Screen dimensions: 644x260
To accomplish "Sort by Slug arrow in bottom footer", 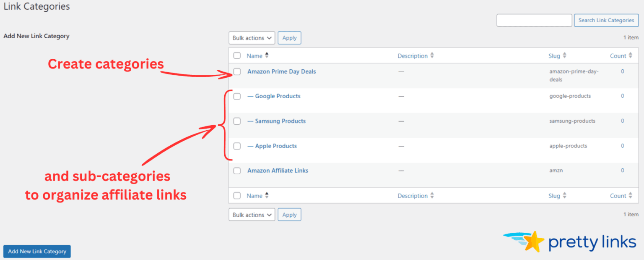I will point(564,195).
